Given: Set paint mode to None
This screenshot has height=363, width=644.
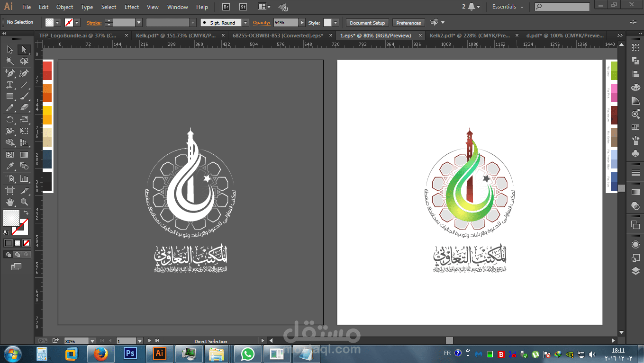Looking at the screenshot, I should 27,243.
